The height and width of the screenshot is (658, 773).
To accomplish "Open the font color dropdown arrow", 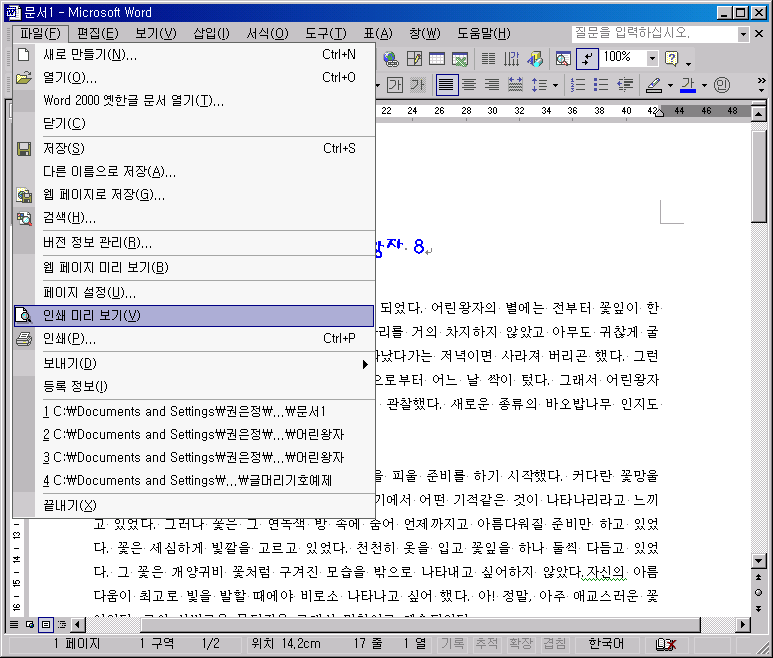I will point(704,85).
